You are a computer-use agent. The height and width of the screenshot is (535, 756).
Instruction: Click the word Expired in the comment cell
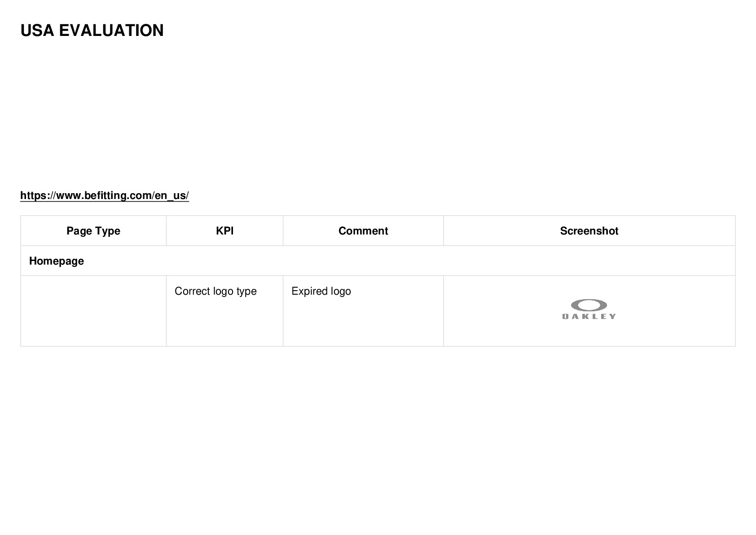point(310,292)
